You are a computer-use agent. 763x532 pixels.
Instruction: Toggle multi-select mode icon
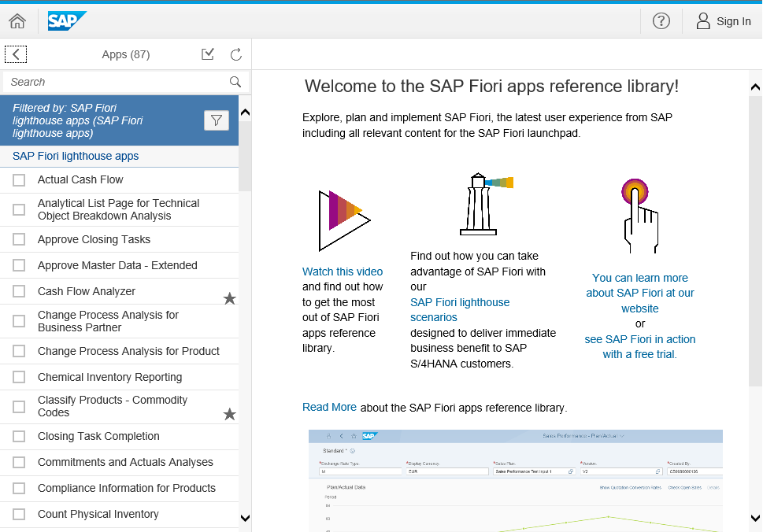[x=208, y=54]
